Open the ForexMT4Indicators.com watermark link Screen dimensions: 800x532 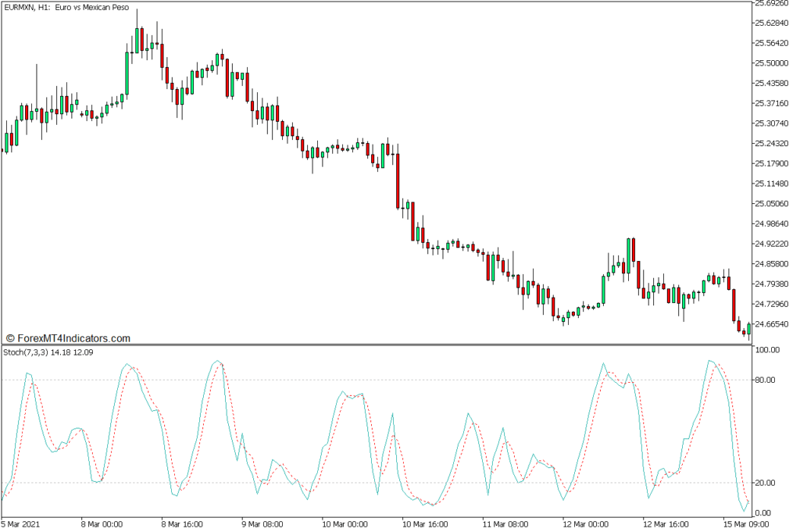68,338
